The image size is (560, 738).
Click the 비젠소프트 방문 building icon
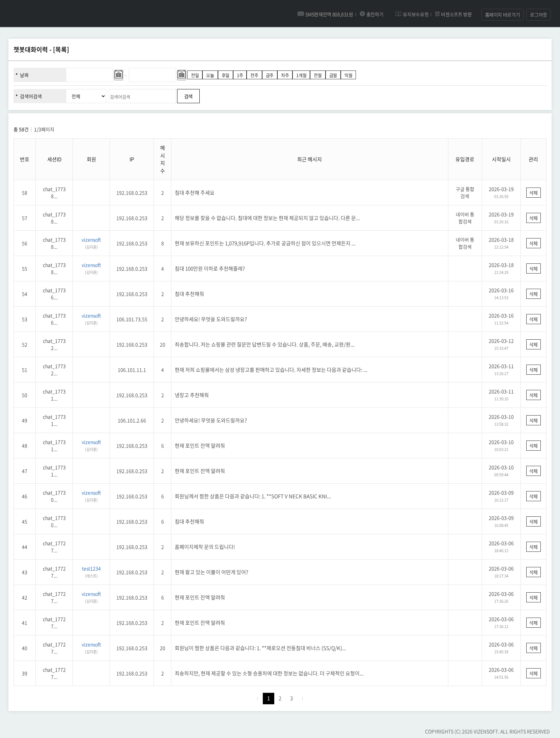[x=437, y=14]
